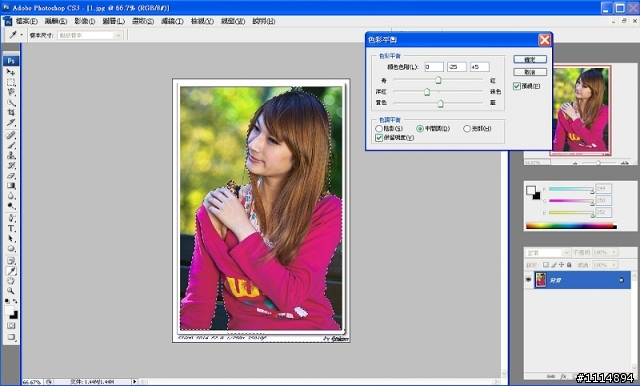Select the Blur tool
This screenshot has width=640, height=386.
(11, 196)
